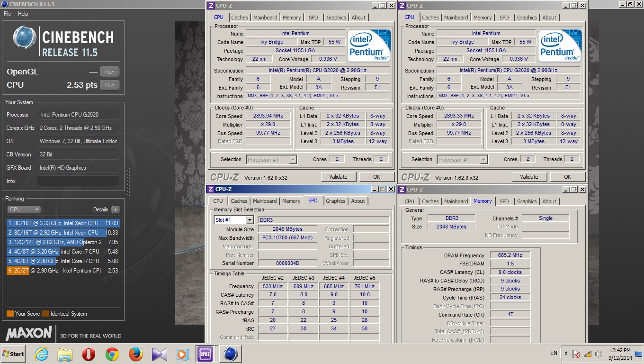Click Validate in top-right CPU-Z window
Screen dimensions: 644x364
click(x=529, y=177)
